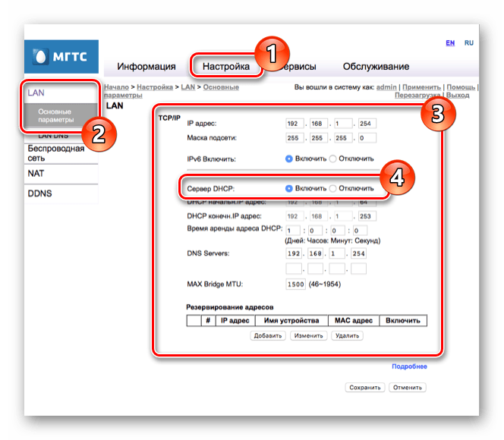Disable IPv6 with Отключить radio
The height and width of the screenshot is (440, 504).
333,159
